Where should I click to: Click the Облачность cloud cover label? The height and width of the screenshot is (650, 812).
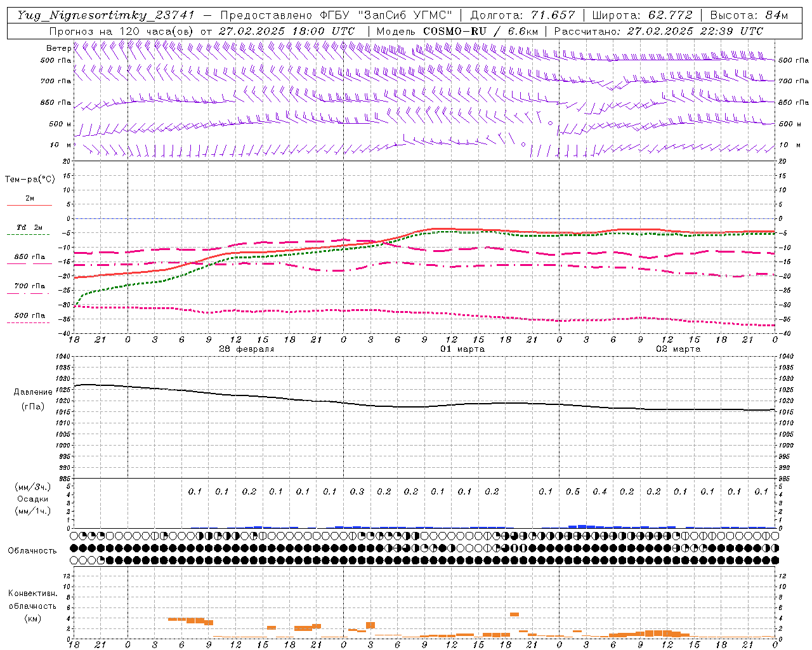point(32,550)
